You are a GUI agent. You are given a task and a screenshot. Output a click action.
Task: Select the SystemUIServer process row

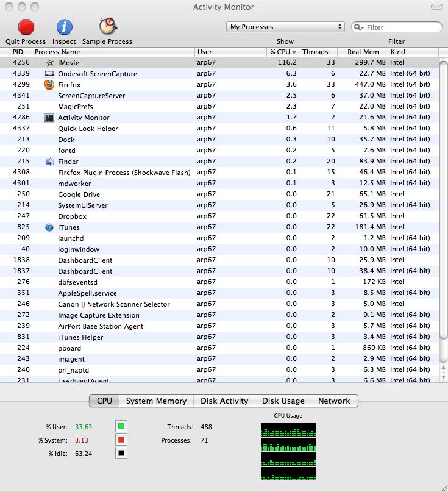(x=219, y=205)
